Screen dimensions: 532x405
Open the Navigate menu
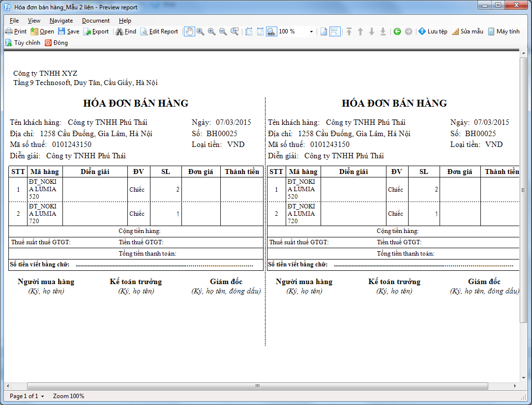tap(61, 21)
